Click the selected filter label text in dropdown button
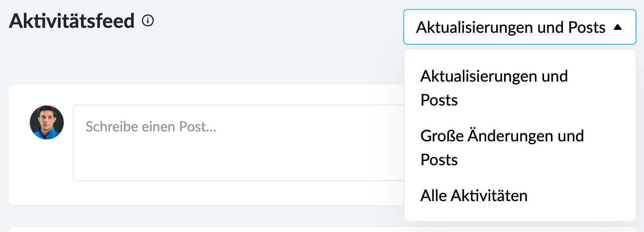 pyautogui.click(x=511, y=27)
